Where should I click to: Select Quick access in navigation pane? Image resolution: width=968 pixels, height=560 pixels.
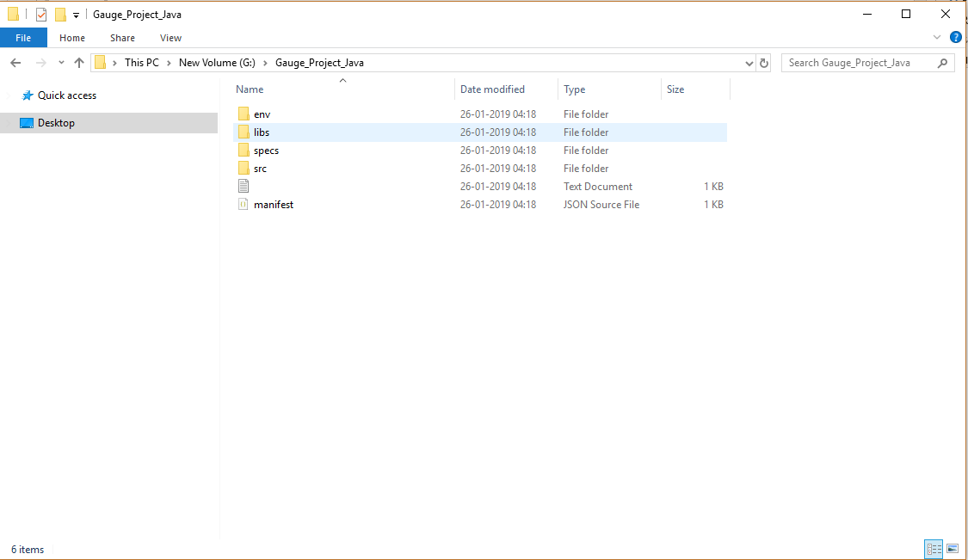66,95
